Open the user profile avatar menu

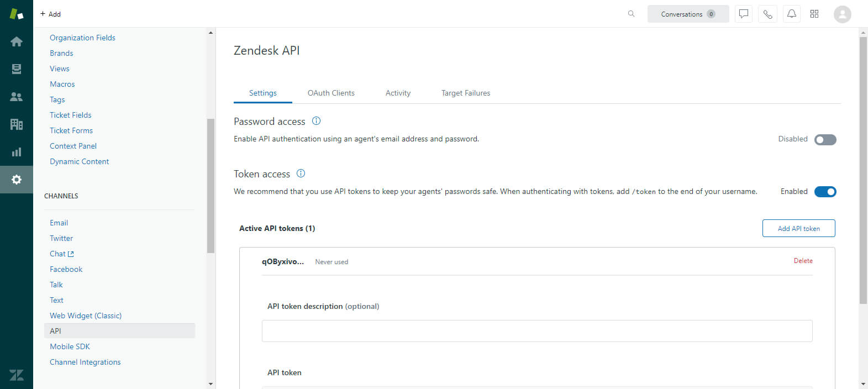(842, 14)
